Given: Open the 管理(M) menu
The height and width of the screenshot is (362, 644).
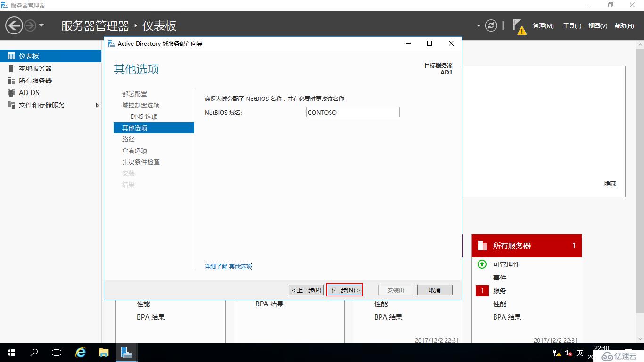Looking at the screenshot, I should click(543, 26).
